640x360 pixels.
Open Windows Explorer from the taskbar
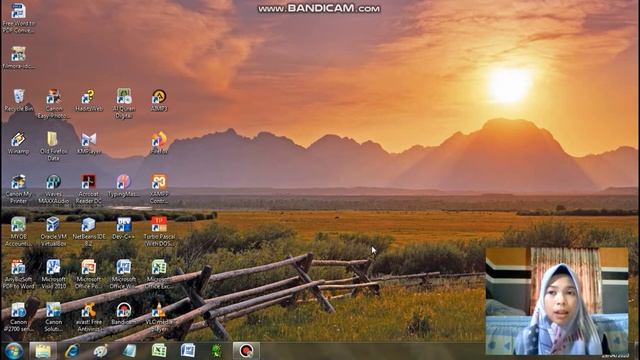click(x=43, y=351)
